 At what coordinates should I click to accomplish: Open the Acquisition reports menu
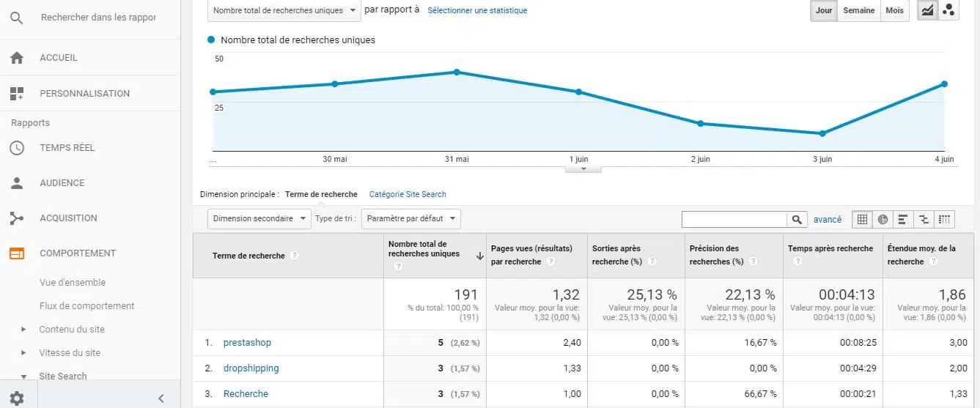coord(68,218)
